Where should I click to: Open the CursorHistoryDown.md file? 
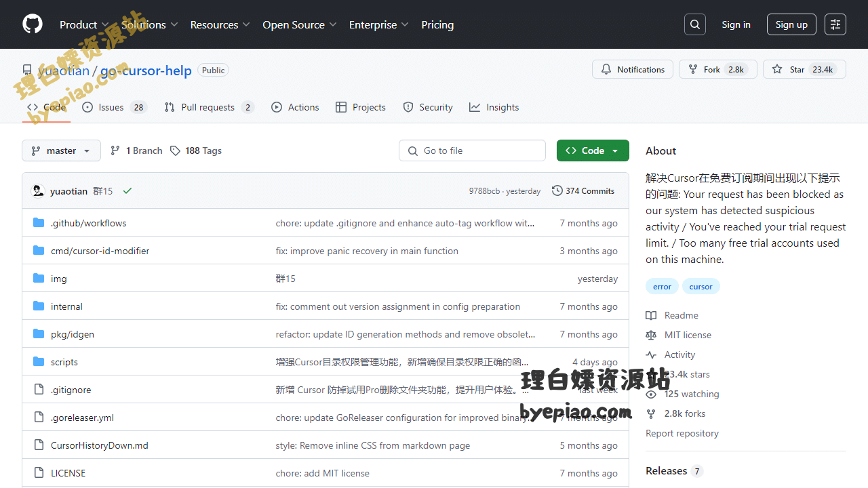[100, 445]
